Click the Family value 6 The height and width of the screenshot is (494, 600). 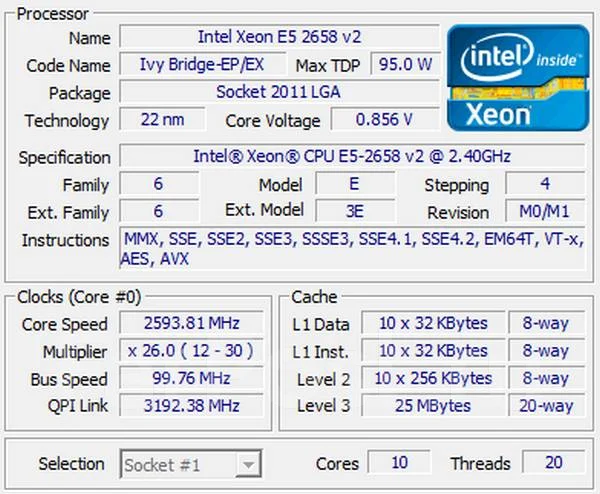[x=159, y=184]
